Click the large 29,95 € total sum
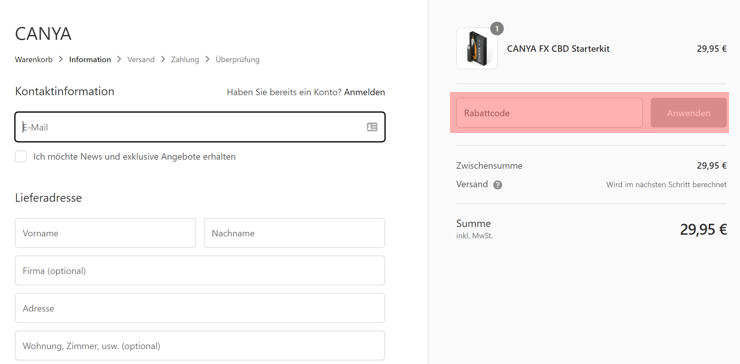Screen dimensions: 740x364 pyautogui.click(x=703, y=229)
